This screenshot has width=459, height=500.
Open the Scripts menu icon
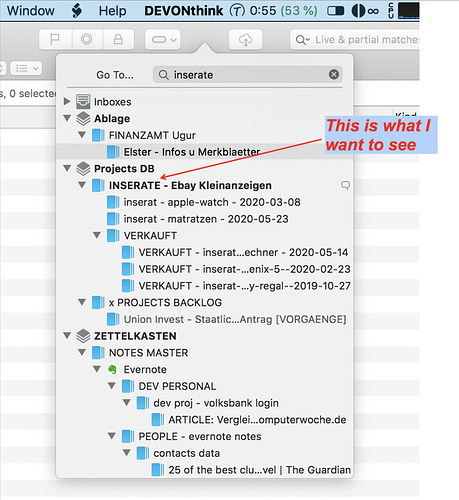coord(77,11)
